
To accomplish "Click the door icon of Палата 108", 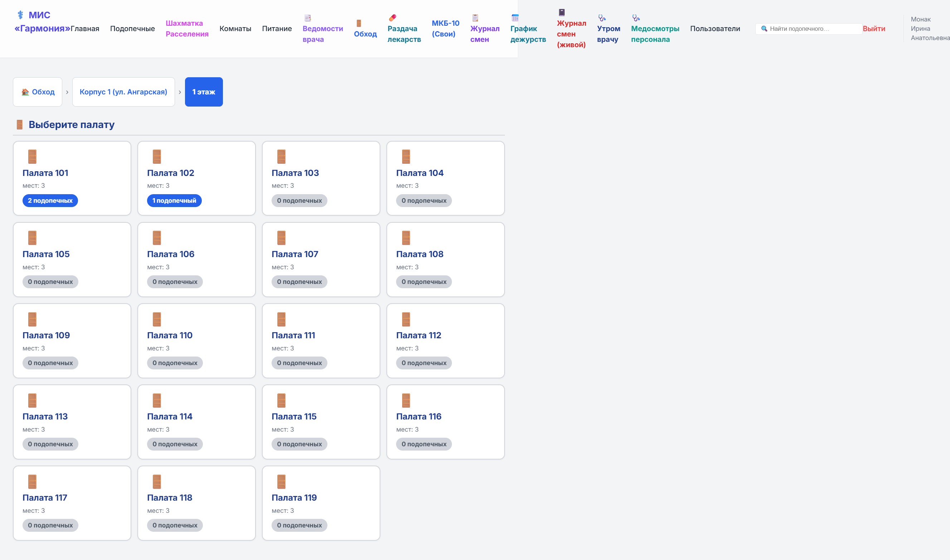I will (406, 238).
